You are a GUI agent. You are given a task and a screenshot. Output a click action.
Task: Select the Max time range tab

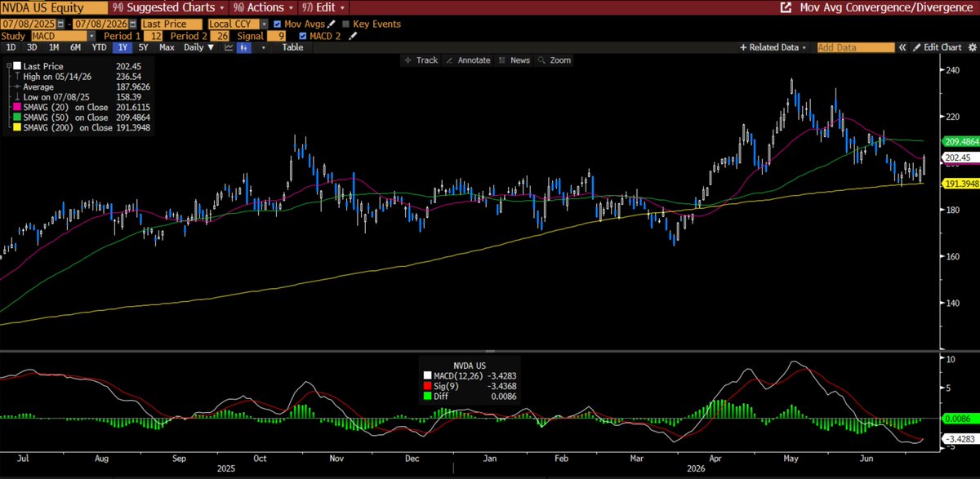(167, 47)
